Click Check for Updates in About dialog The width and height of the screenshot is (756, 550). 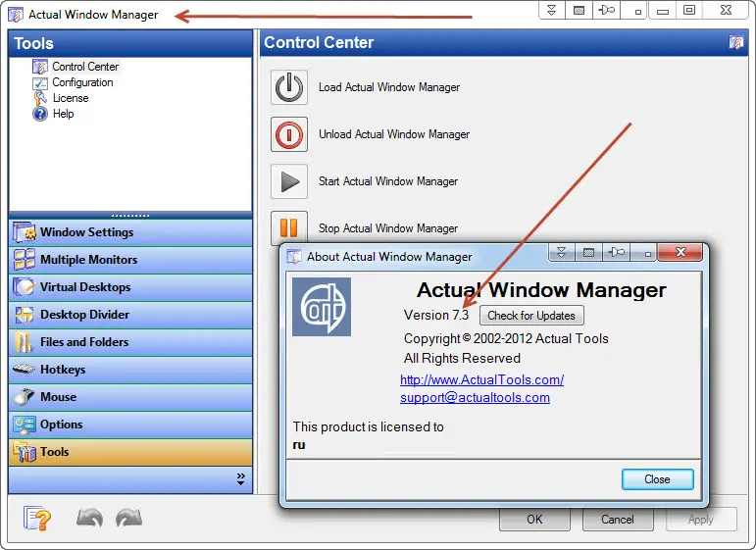click(x=531, y=316)
